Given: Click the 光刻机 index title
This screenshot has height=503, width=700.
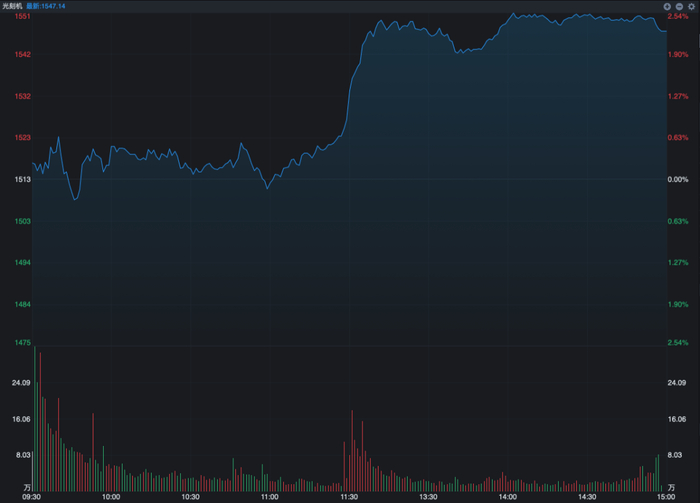Looking at the screenshot, I should [12, 6].
